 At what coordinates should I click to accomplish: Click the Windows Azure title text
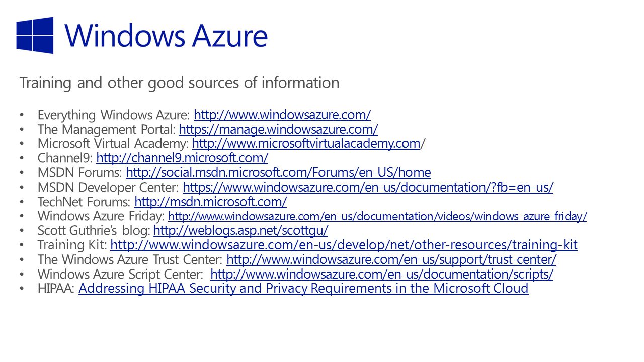click(x=166, y=36)
